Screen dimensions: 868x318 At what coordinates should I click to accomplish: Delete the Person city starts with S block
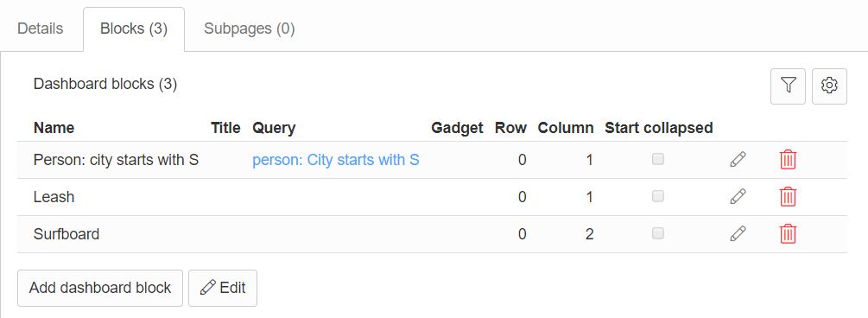coord(788,160)
